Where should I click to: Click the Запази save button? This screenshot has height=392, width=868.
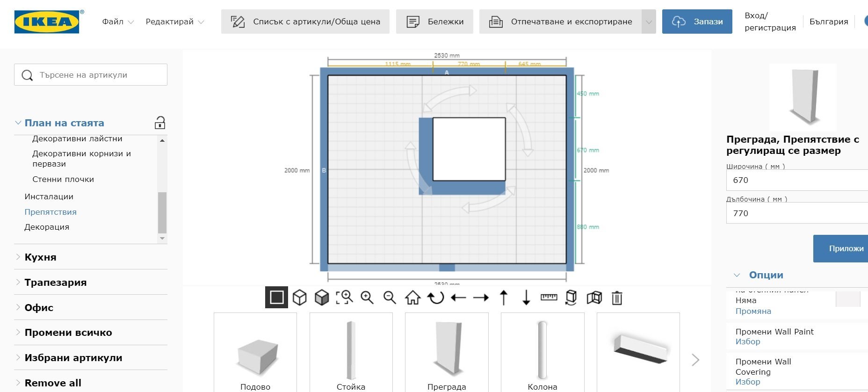(x=697, y=22)
